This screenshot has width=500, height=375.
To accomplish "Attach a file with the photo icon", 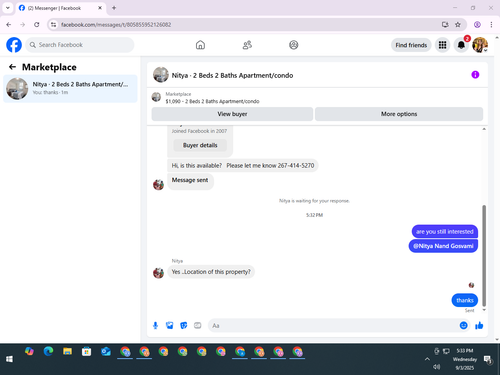I will pos(170,326).
